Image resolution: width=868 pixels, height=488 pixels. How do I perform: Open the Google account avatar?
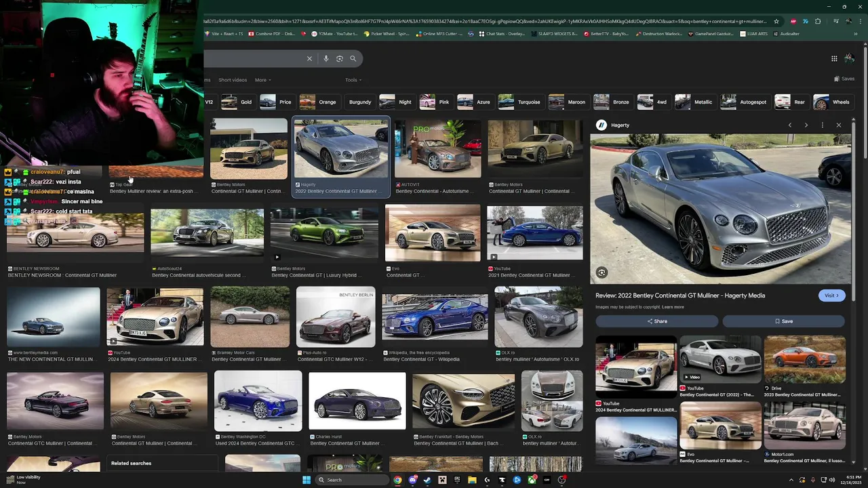850,58
